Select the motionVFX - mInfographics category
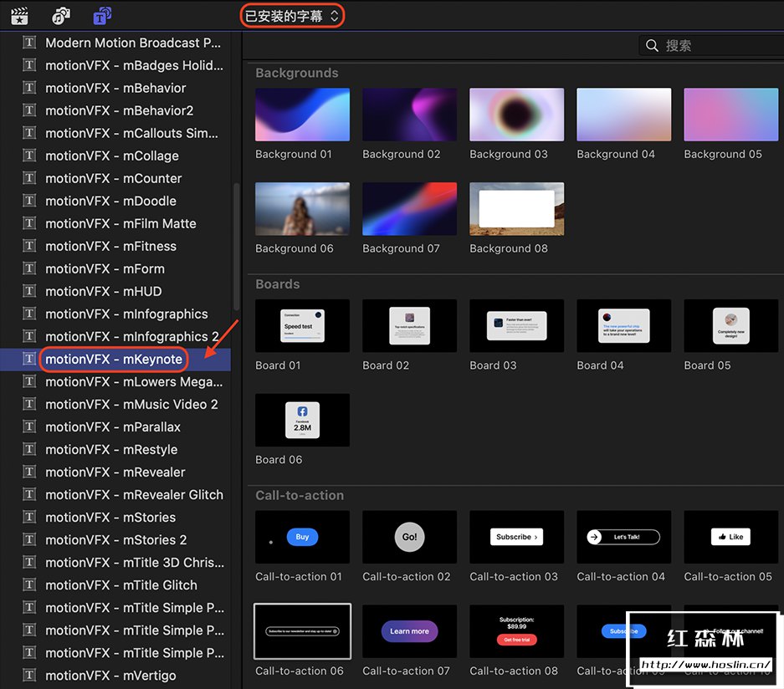 (x=115, y=314)
